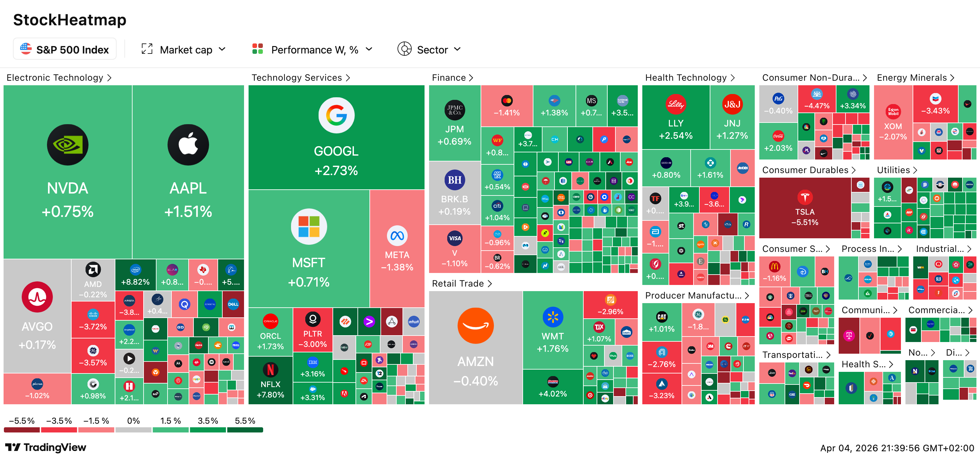Click the Apple logo in AAPL tile
This screenshot has width=980, height=461.
pos(188,145)
